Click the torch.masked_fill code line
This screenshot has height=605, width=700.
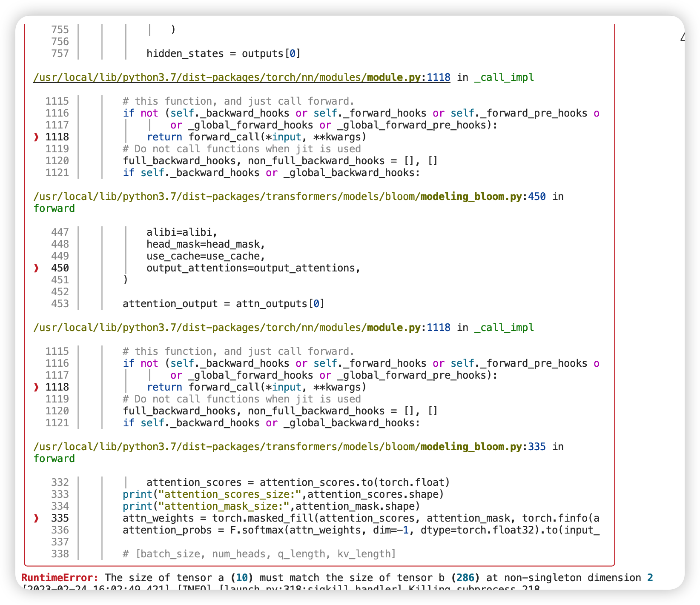click(x=361, y=518)
